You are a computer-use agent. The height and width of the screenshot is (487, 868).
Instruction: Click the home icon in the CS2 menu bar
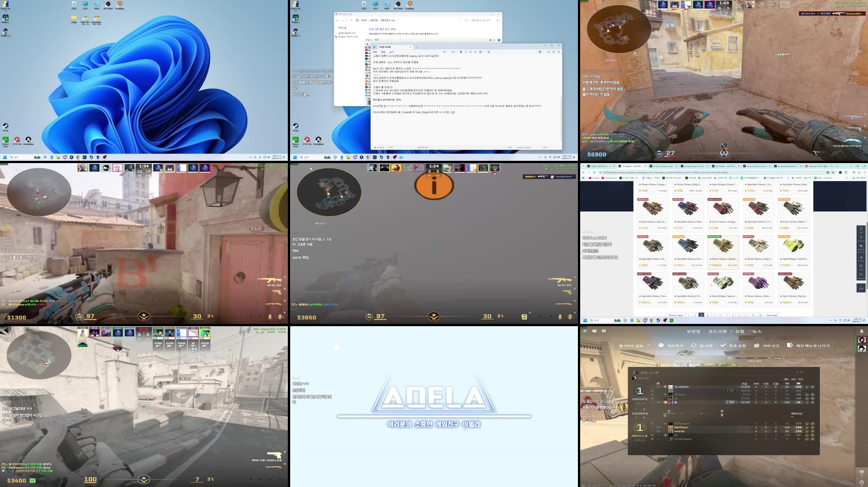585,331
